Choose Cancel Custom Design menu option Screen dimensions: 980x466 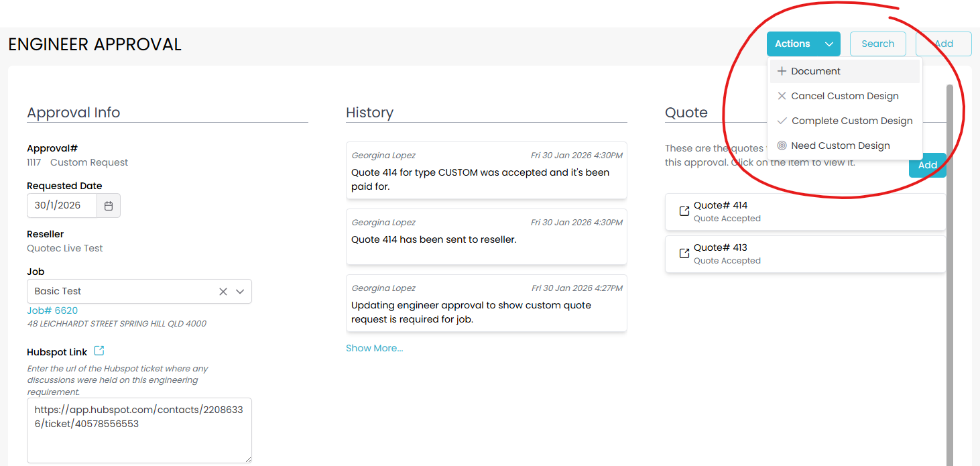pyautogui.click(x=845, y=96)
